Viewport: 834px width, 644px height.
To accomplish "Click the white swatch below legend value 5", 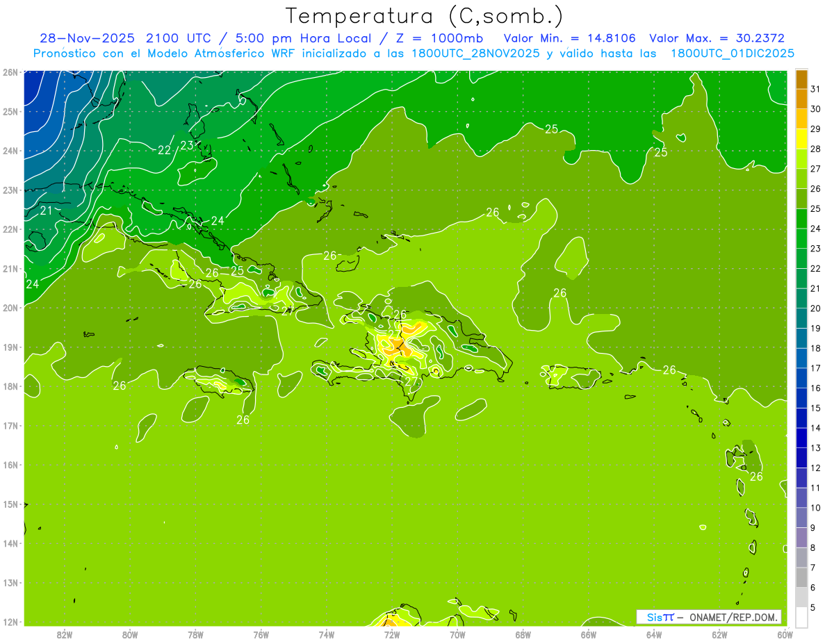I will 801,617.
